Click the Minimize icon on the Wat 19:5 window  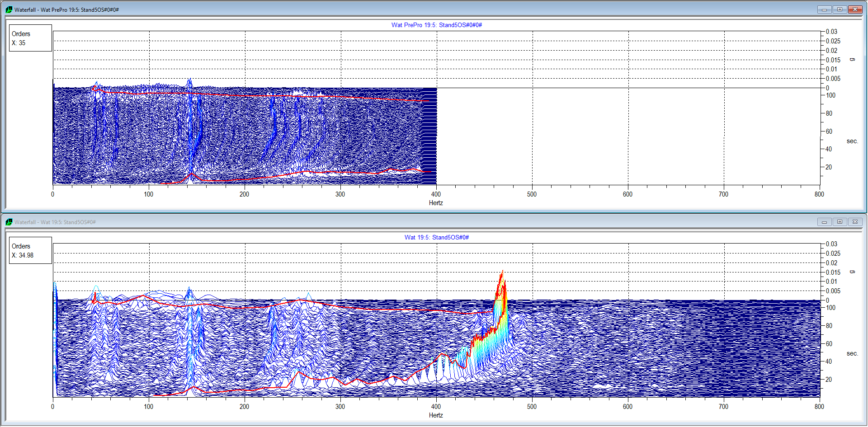[x=825, y=222]
